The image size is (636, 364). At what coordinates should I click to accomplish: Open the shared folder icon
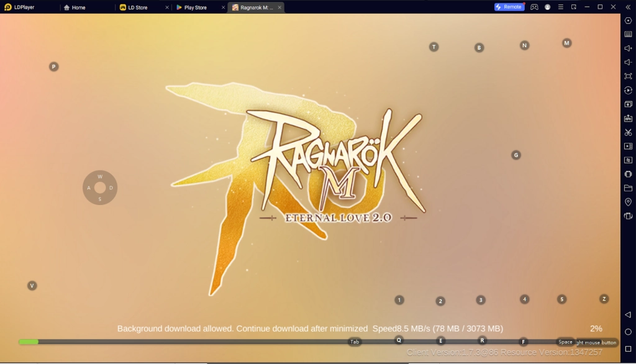coord(628,188)
